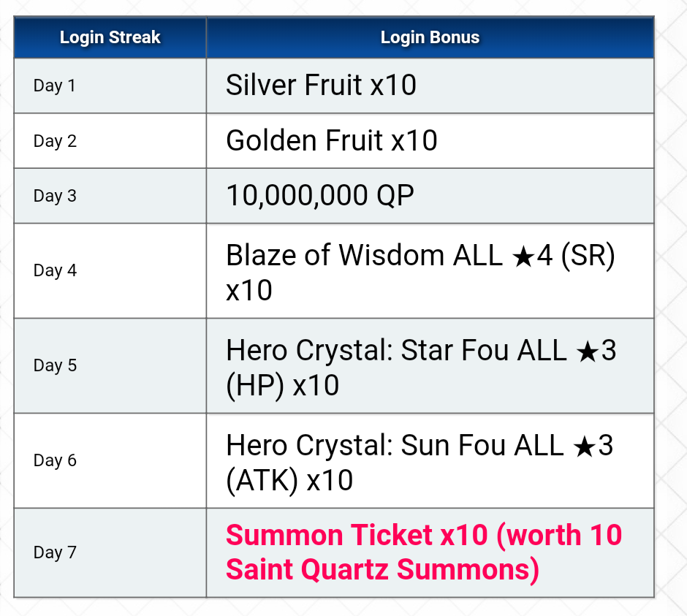Image resolution: width=687 pixels, height=616 pixels.
Task: Click the (ATK) x10 text
Action: click(x=289, y=480)
